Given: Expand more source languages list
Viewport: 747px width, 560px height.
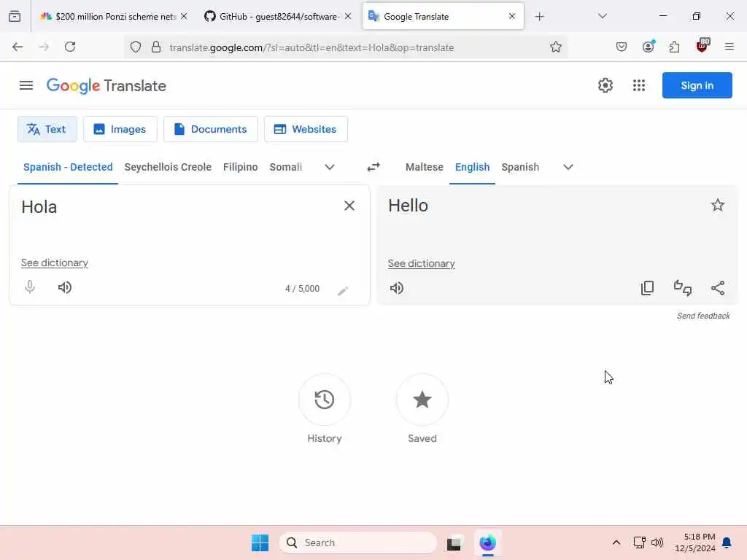Looking at the screenshot, I should tap(330, 167).
